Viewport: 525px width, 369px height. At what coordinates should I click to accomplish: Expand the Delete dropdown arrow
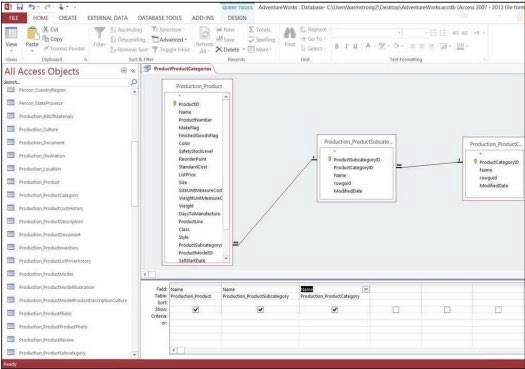[x=244, y=50]
